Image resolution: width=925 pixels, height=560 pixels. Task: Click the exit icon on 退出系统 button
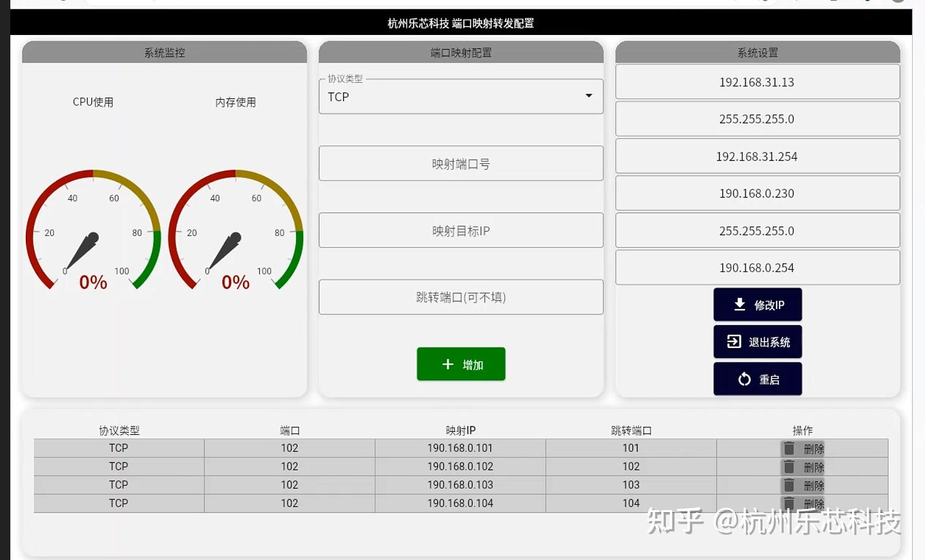734,342
